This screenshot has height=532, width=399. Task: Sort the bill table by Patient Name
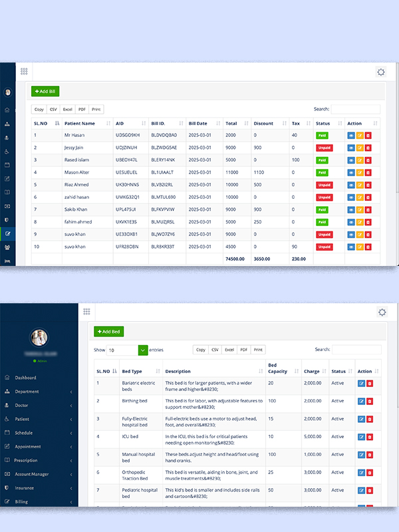88,123
